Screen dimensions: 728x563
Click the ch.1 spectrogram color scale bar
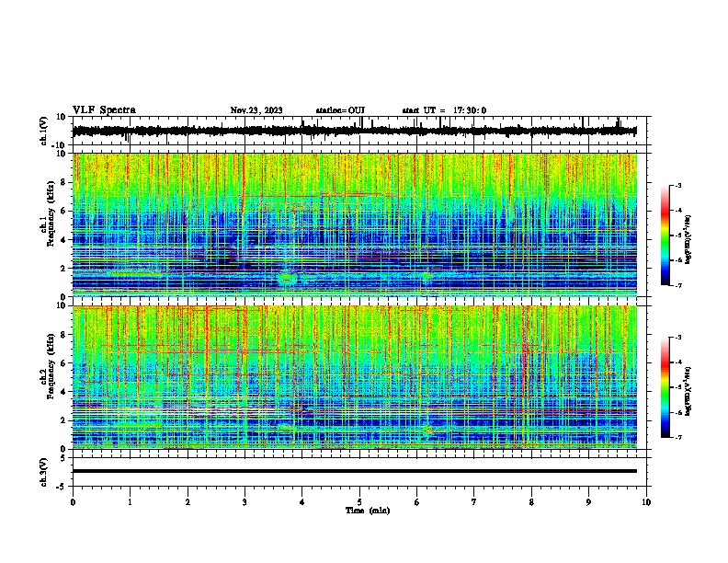665,236
